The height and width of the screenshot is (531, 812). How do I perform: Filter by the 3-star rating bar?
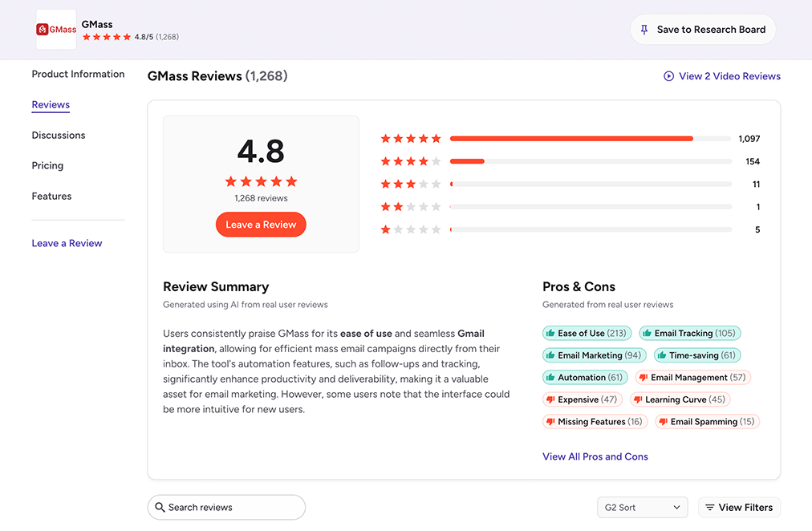click(591, 184)
